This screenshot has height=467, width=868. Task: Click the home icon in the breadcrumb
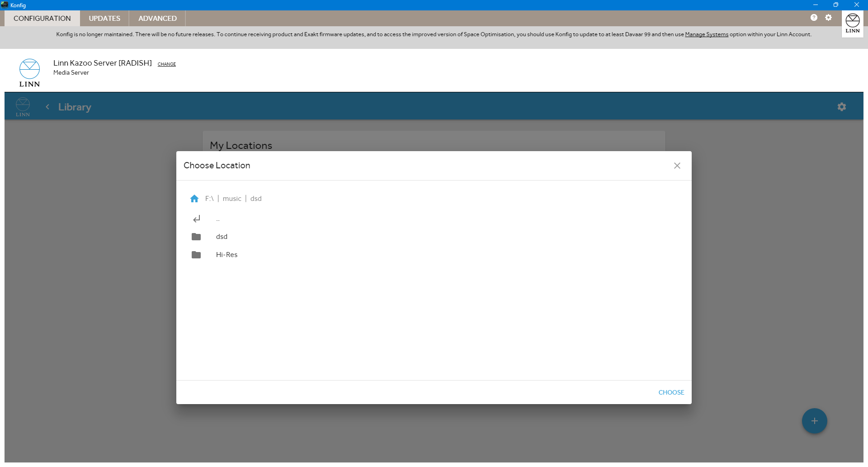pyautogui.click(x=194, y=199)
